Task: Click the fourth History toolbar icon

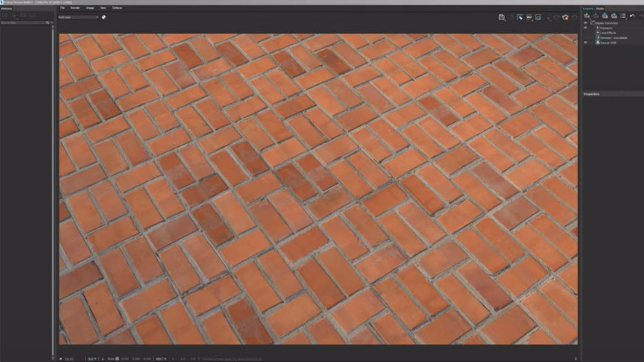Action: coord(32,15)
